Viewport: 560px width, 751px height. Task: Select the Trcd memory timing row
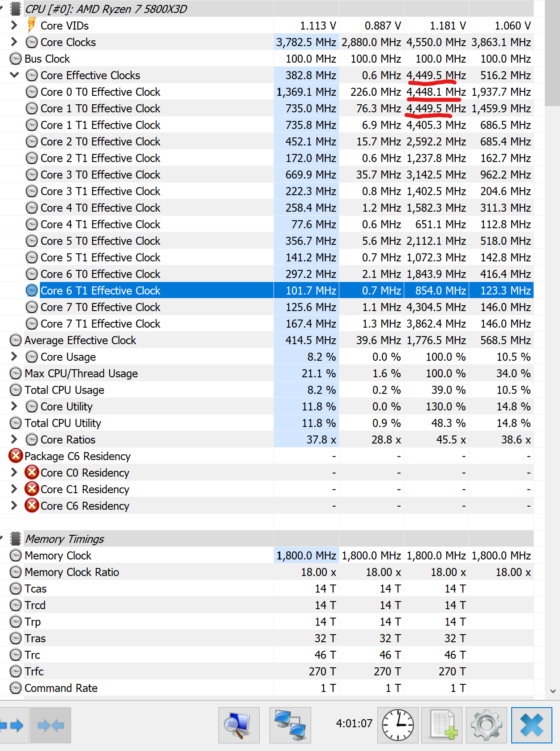[267, 605]
